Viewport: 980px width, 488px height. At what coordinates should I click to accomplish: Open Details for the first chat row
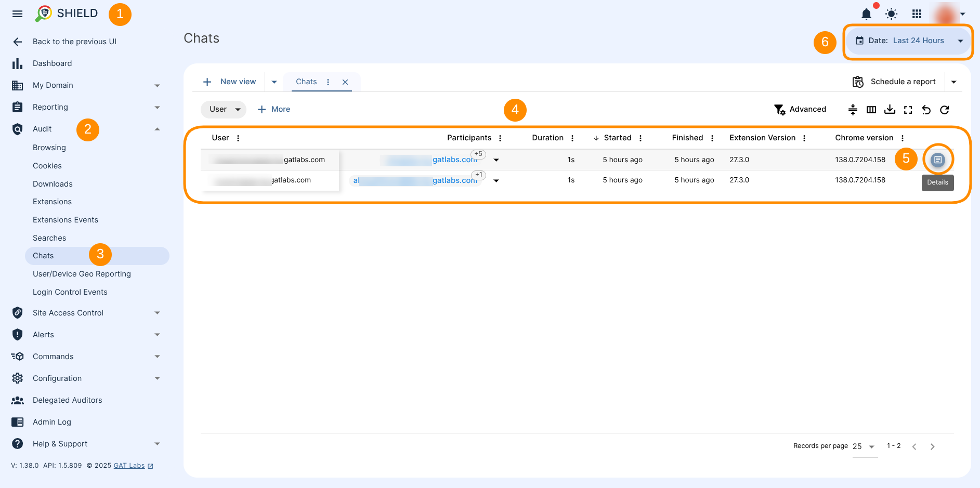pyautogui.click(x=937, y=160)
